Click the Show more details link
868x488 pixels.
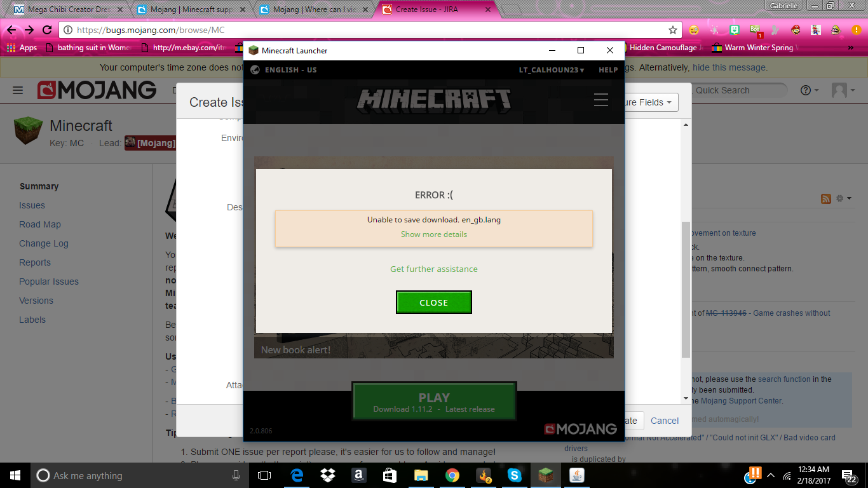click(x=434, y=234)
